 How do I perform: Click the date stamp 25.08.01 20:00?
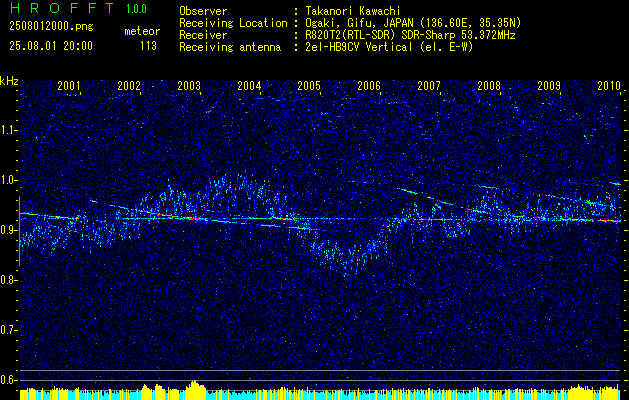click(x=51, y=46)
